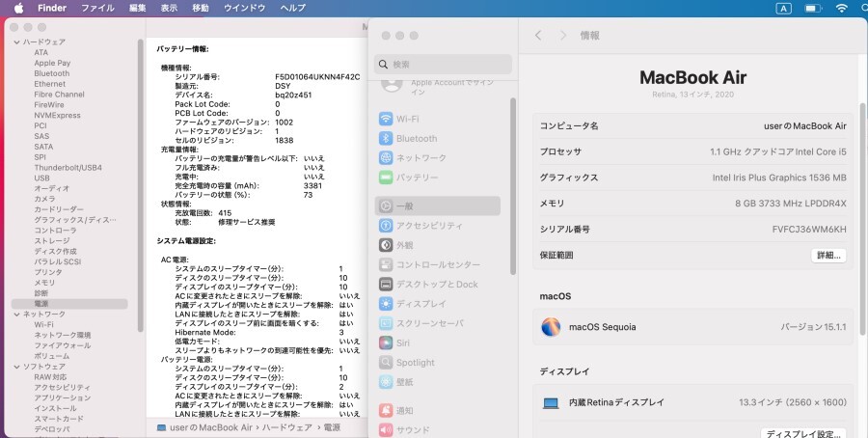Viewport: 868px width, 438px height.
Task: Click 電源 in the bottom path bar
Action: click(x=332, y=427)
